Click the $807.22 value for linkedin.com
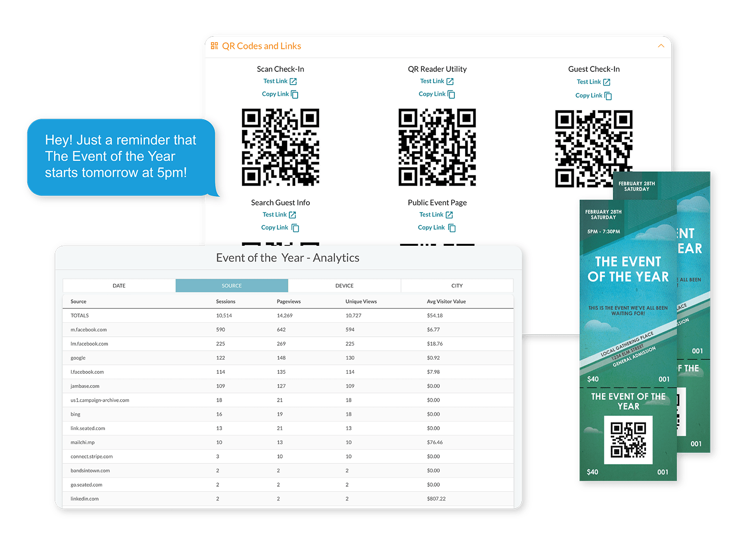 point(436,499)
